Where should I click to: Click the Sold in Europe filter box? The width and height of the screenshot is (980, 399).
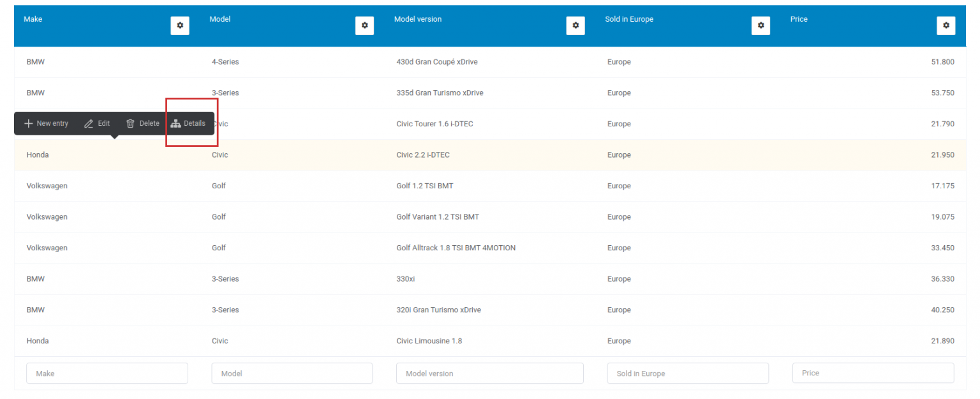pyautogui.click(x=688, y=373)
